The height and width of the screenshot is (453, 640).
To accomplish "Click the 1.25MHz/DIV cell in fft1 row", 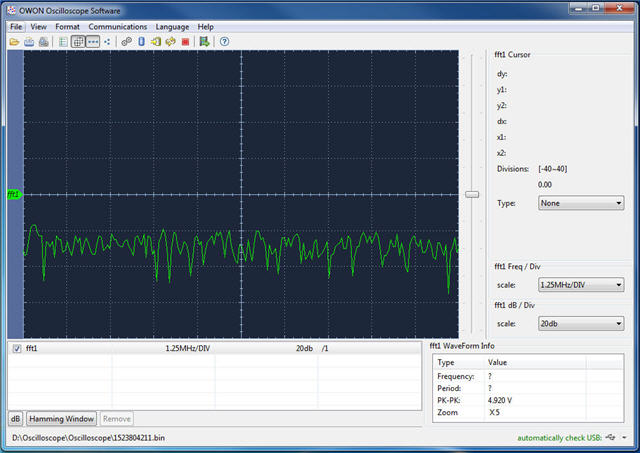I will [x=188, y=349].
